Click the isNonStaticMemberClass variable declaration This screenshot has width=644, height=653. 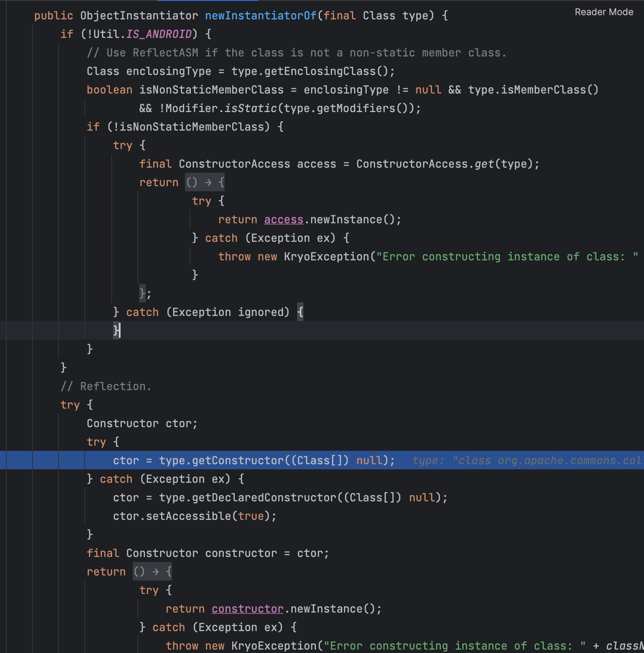[x=211, y=90]
